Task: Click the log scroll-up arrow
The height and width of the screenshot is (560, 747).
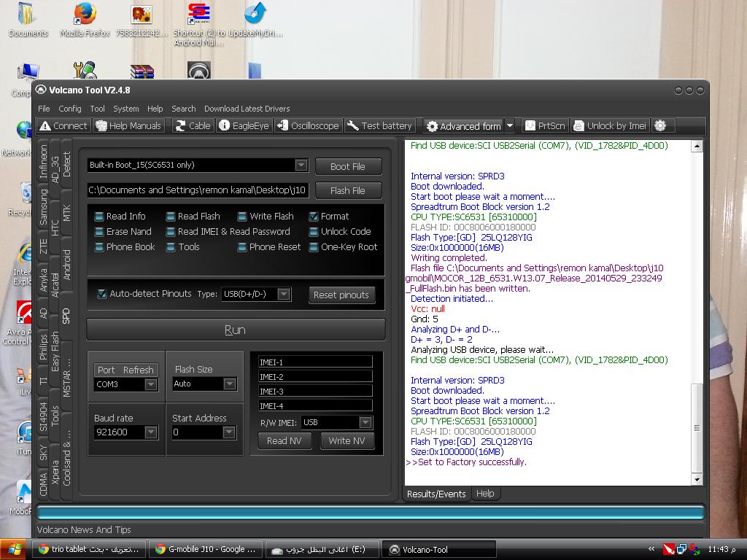Action: 697,146
